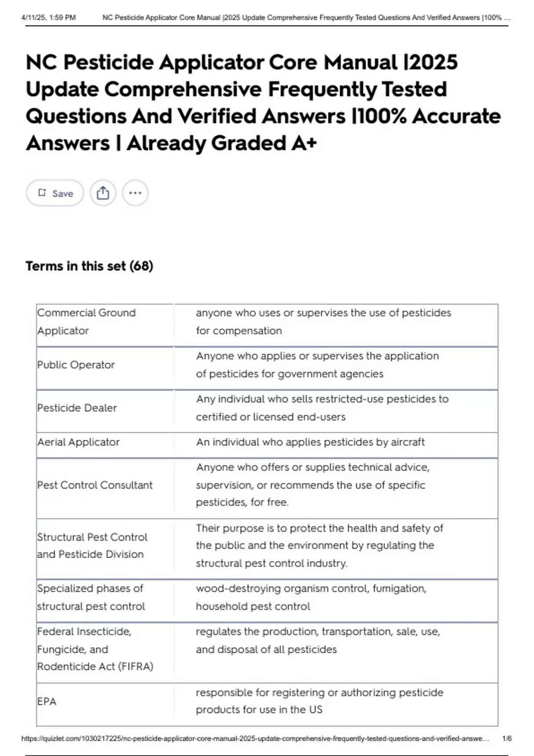Click the share icon button
534x756 pixels.
pos(103,193)
